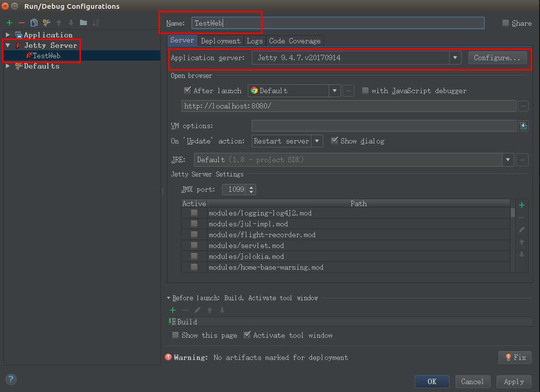
Task: Move the module path up in the table
Action: coord(522,242)
